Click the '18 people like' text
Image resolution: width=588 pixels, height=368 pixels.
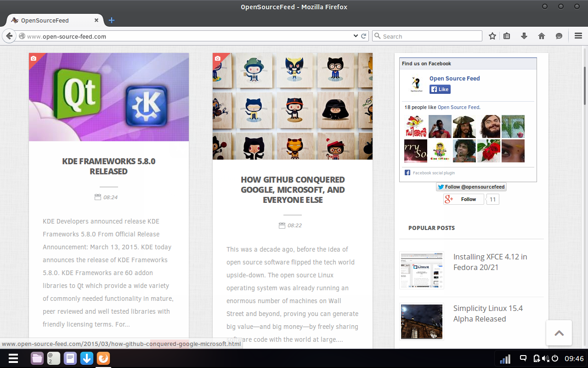[420, 107]
